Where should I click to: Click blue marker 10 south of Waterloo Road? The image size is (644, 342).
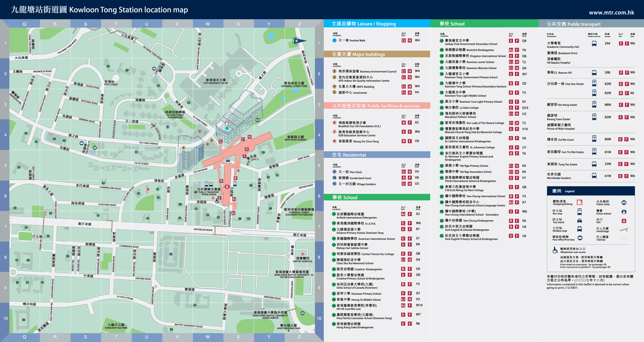tap(171, 254)
